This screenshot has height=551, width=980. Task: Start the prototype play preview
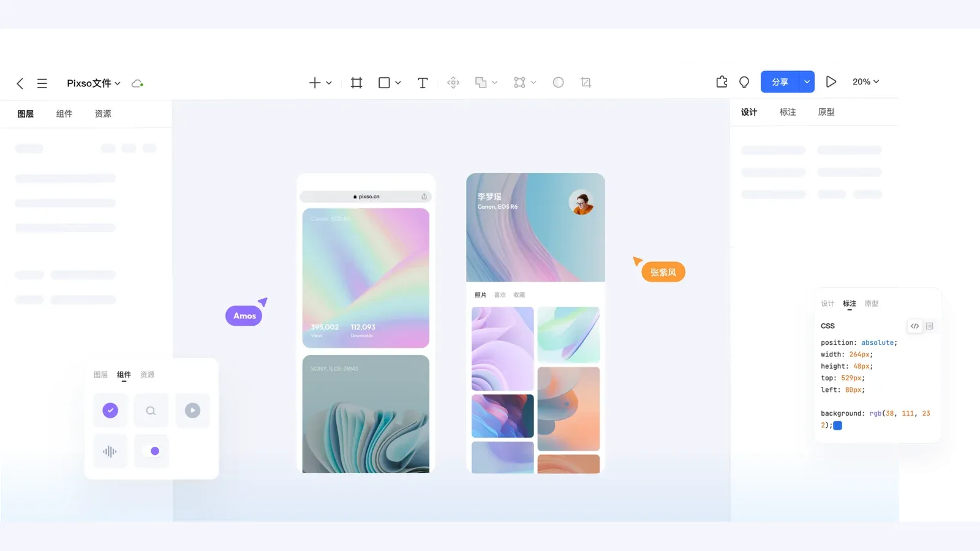click(831, 81)
